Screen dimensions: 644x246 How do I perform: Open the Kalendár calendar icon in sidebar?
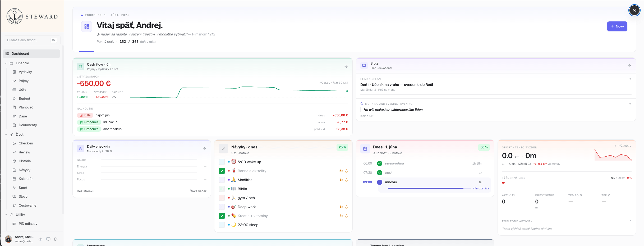[14, 179]
